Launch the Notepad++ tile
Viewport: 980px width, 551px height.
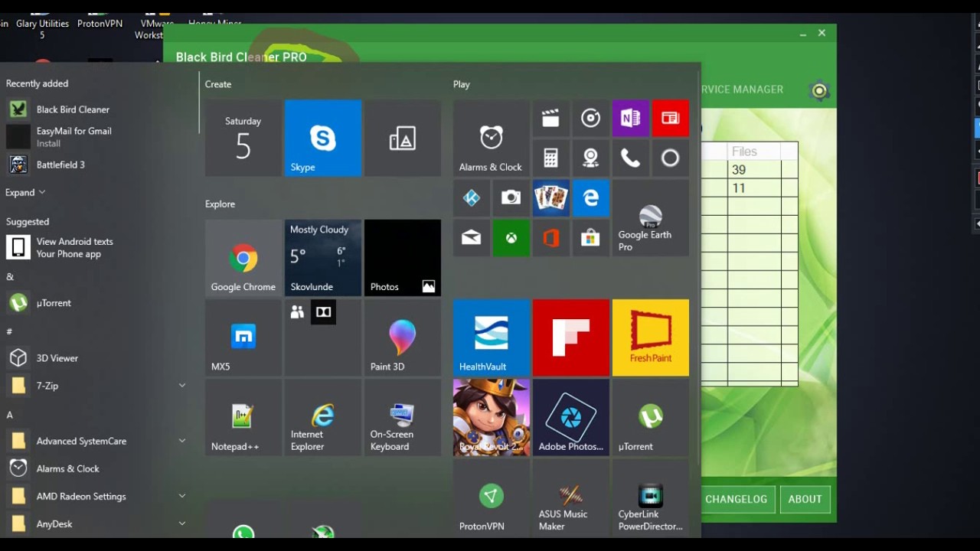243,417
